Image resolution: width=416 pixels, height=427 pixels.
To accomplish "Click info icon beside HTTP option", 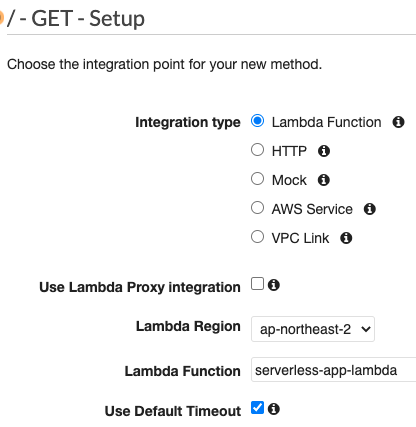I will [324, 151].
